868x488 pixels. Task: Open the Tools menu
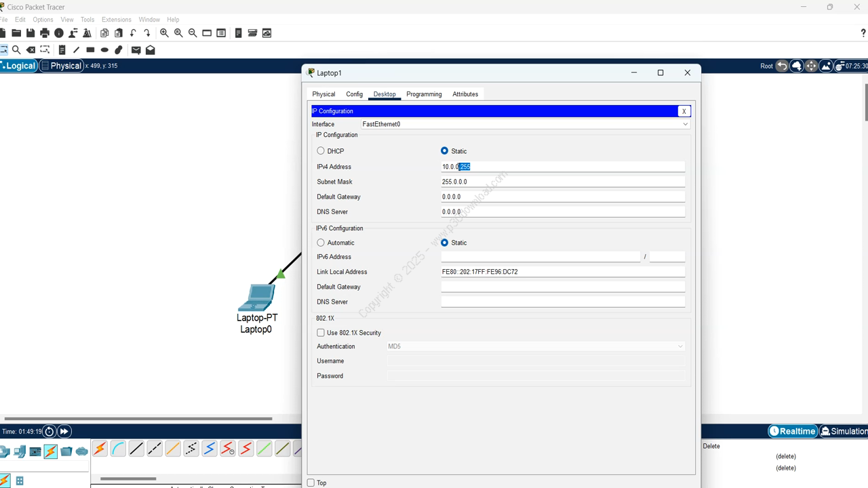pos(87,20)
